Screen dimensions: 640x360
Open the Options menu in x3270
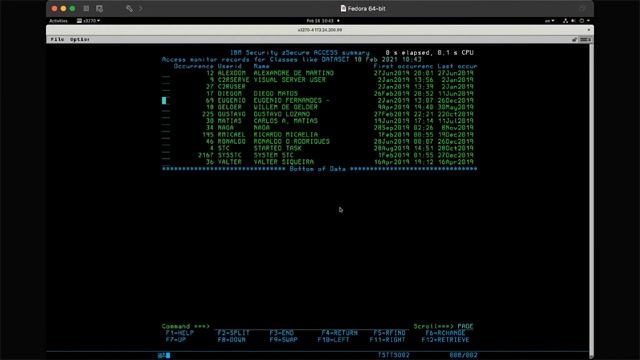pos(80,40)
